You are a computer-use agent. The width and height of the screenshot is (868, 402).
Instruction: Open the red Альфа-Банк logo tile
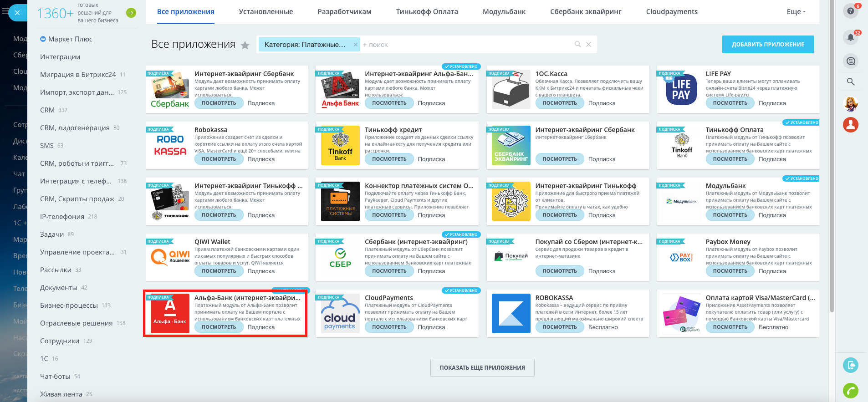(170, 314)
